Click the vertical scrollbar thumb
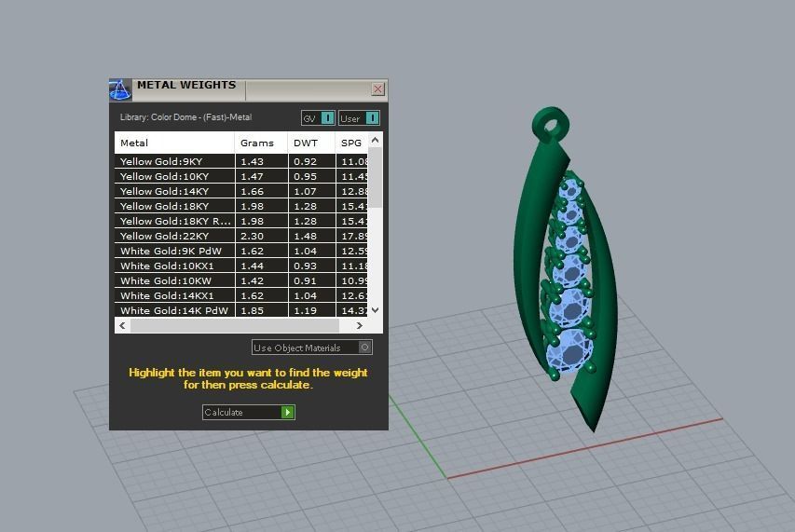Screen dimensions: 795x532 point(376,177)
